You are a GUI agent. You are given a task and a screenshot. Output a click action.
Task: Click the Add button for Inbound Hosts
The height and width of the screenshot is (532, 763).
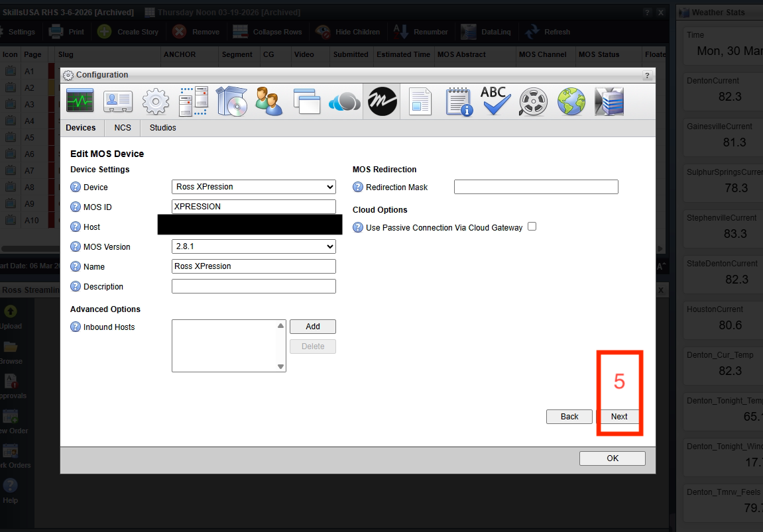point(313,327)
